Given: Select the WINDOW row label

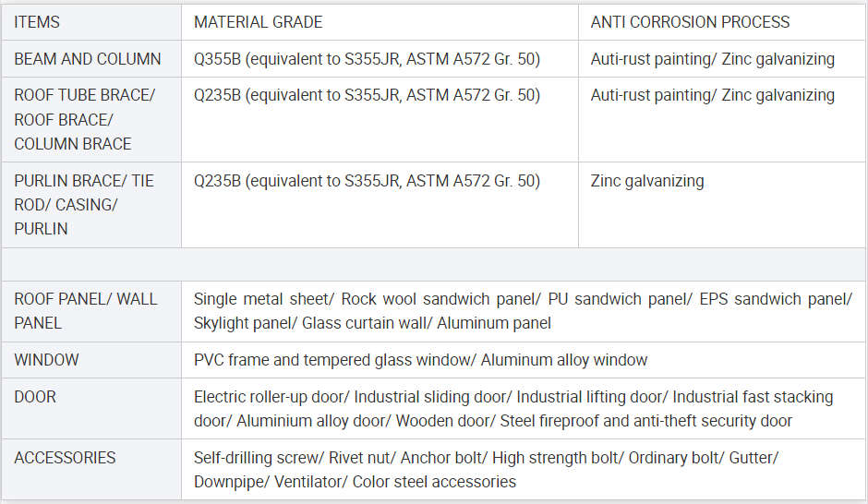Looking at the screenshot, I should coord(46,360).
